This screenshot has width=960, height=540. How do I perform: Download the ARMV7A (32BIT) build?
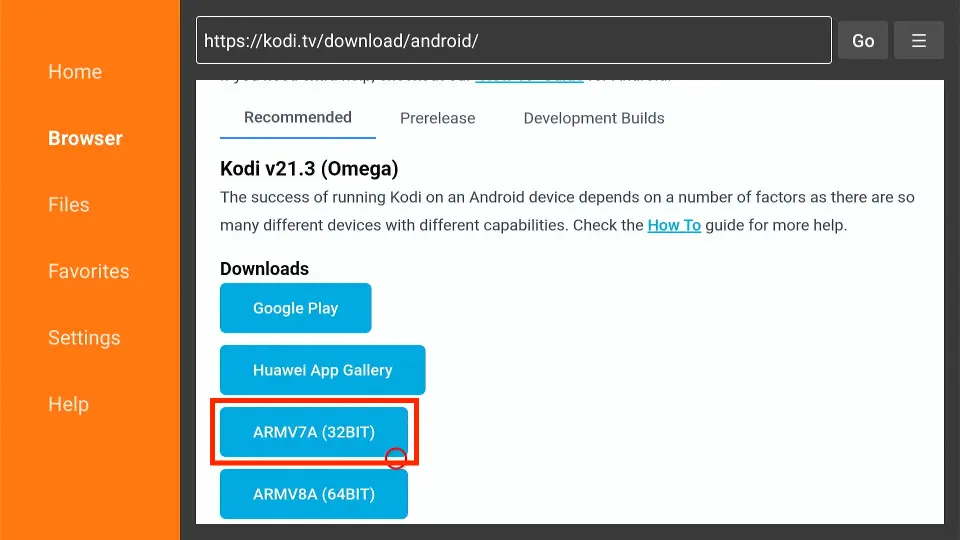[x=313, y=432]
